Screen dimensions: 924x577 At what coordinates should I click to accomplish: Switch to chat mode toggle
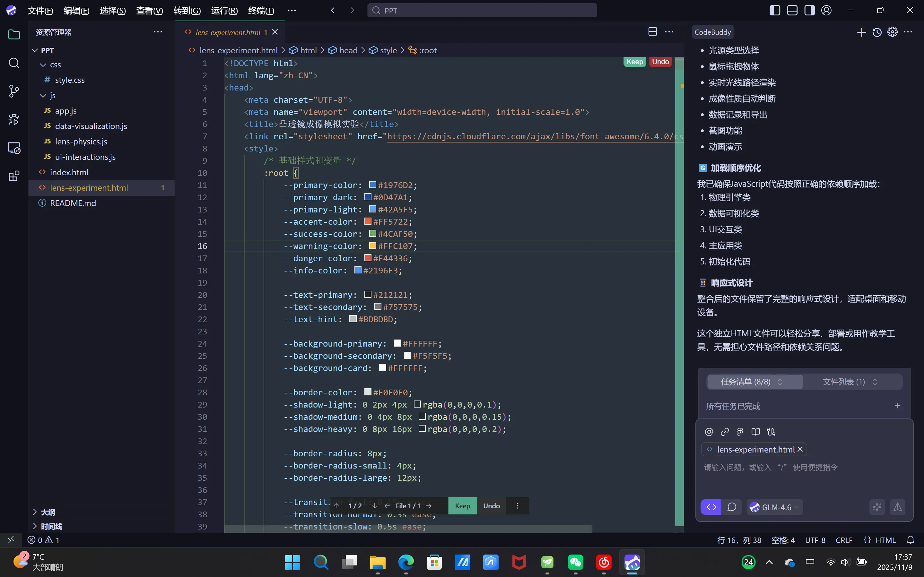coord(732,507)
